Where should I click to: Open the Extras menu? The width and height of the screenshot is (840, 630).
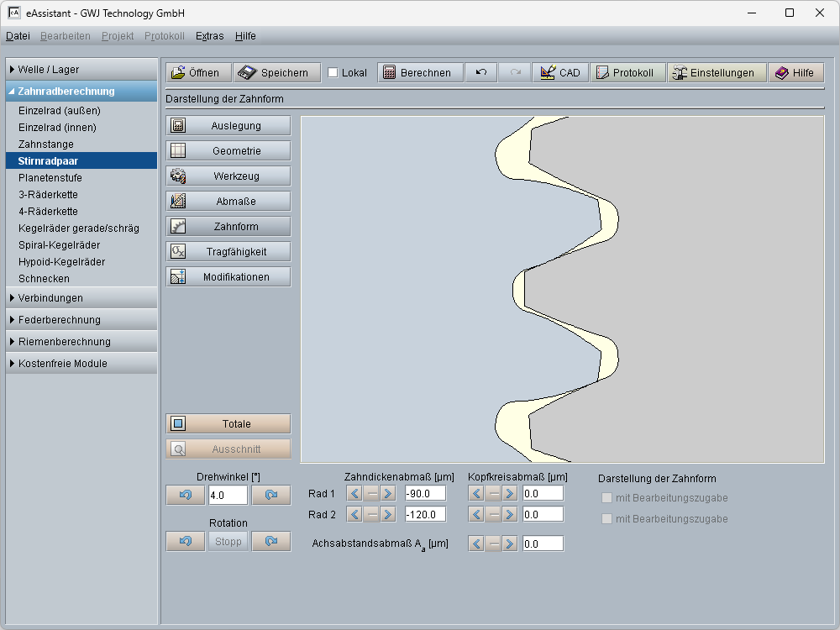[x=209, y=36]
